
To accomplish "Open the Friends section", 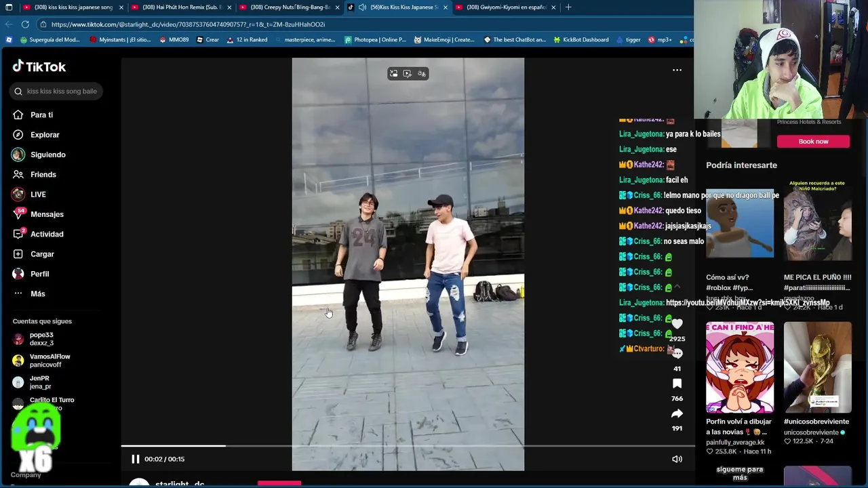I will tap(43, 174).
